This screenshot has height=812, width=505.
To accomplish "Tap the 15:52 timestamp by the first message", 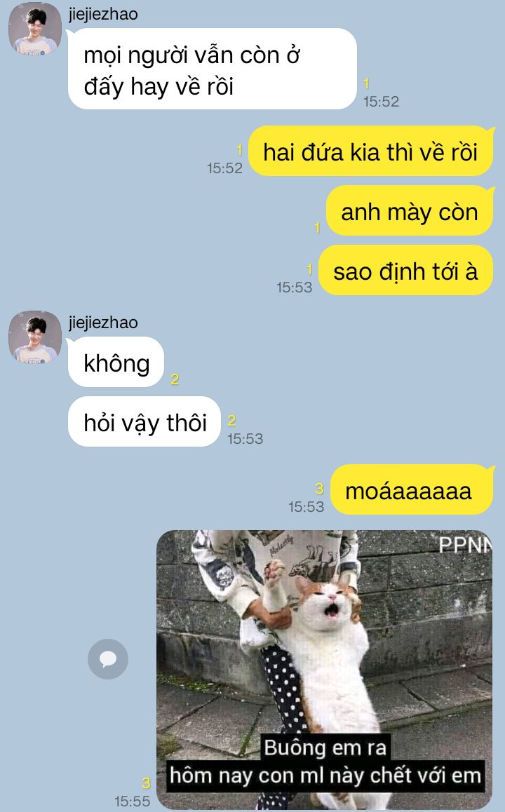I will [382, 102].
